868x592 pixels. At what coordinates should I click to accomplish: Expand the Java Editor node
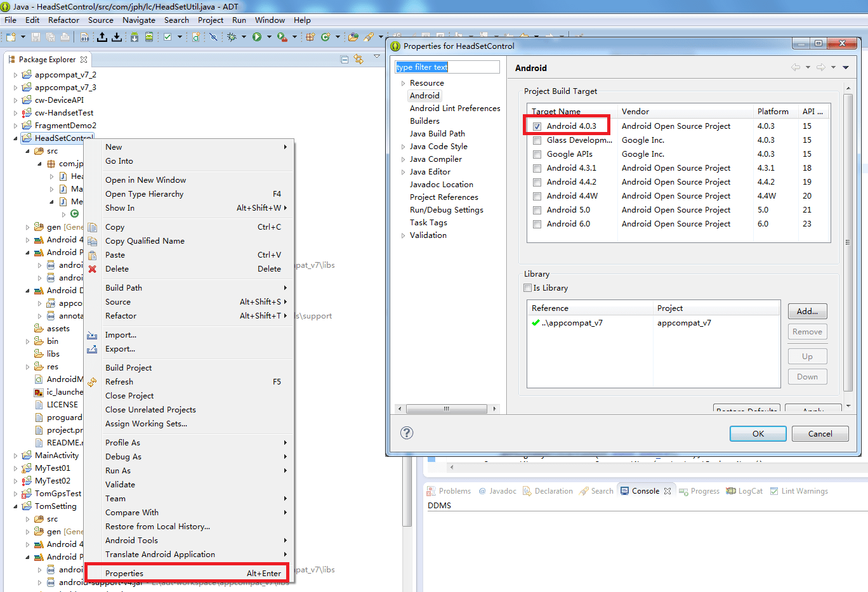403,172
